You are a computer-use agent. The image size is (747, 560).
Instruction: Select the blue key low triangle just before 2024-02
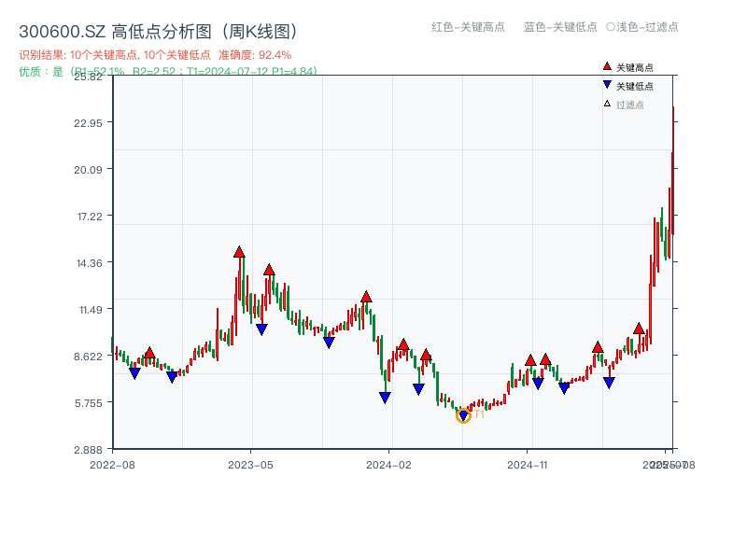click(385, 398)
